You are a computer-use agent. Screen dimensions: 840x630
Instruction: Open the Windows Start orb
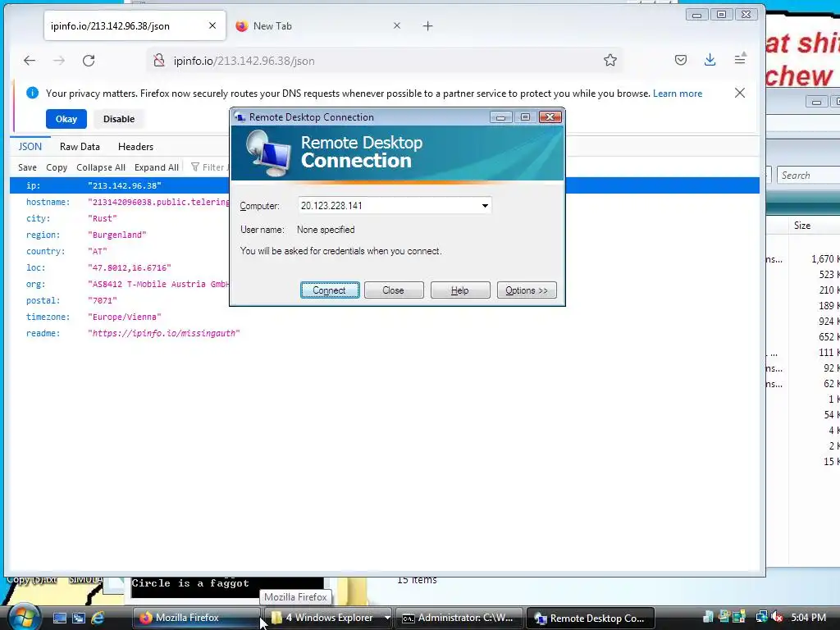pyautogui.click(x=25, y=617)
